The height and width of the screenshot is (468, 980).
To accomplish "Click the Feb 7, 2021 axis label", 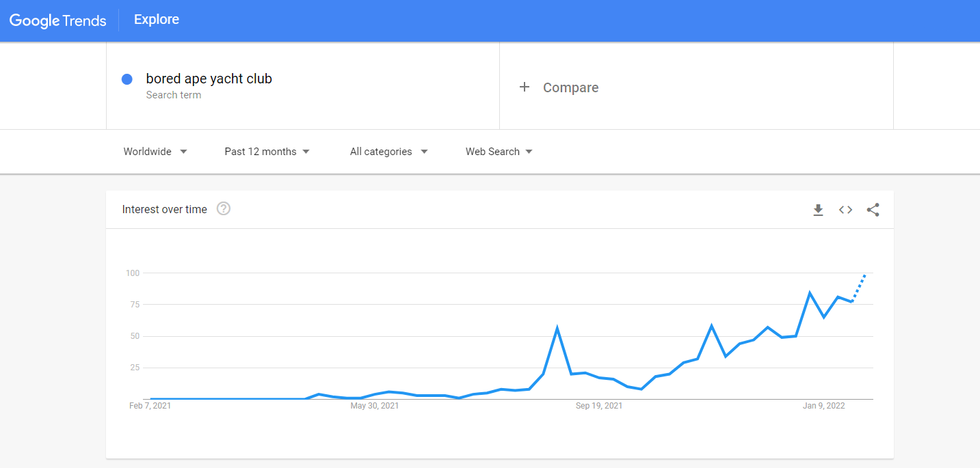I will pos(150,406).
